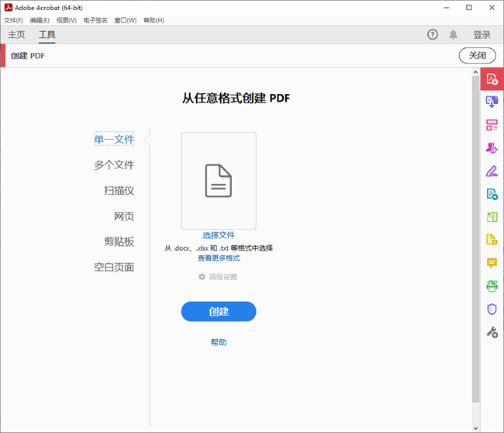
Task: Open the Organize Pages tool icon
Action: [492, 216]
